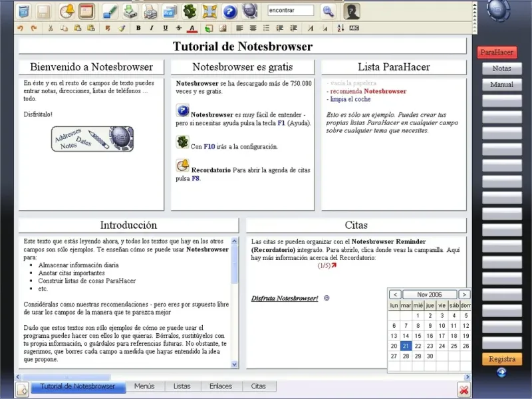Click the Registra button
The height and width of the screenshot is (399, 532).
pos(501,358)
